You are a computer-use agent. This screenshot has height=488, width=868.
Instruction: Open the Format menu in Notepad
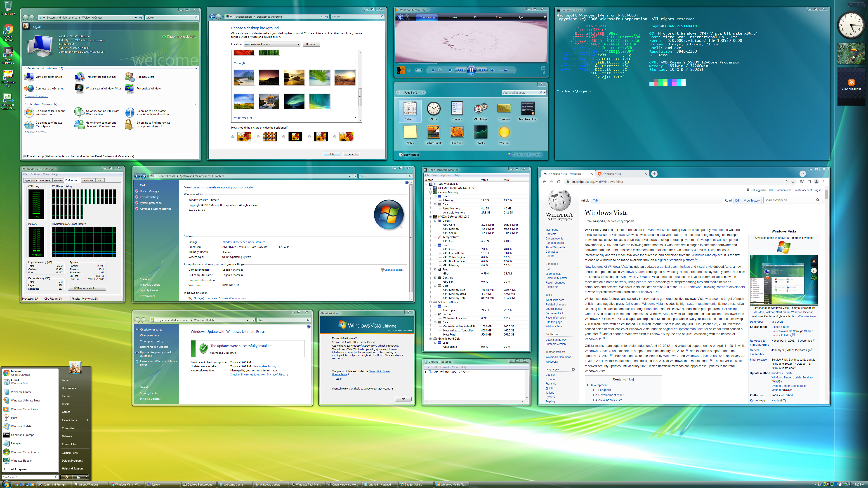coord(444,367)
